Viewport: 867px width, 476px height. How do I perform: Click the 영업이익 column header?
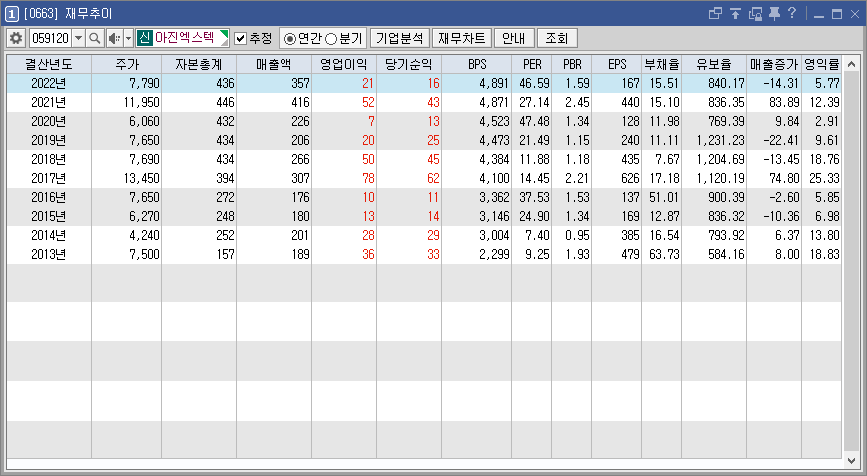(344, 64)
